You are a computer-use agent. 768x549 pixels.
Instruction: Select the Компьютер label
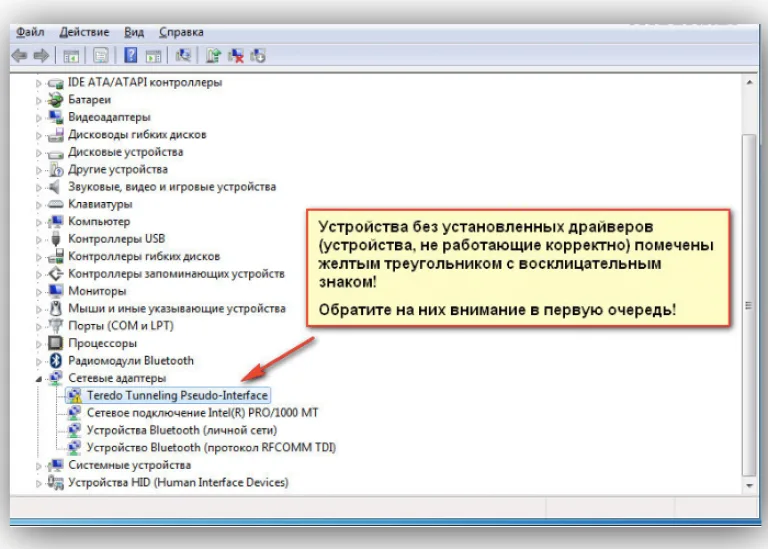coord(99,221)
